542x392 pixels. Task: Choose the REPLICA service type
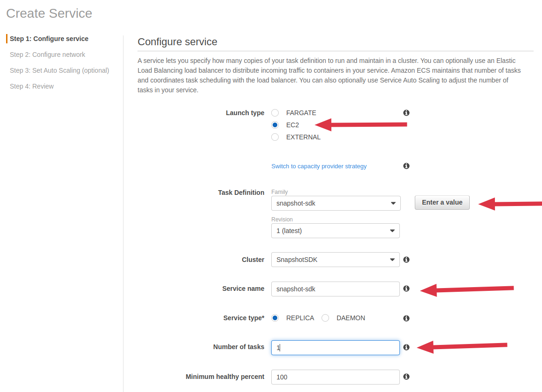click(275, 318)
